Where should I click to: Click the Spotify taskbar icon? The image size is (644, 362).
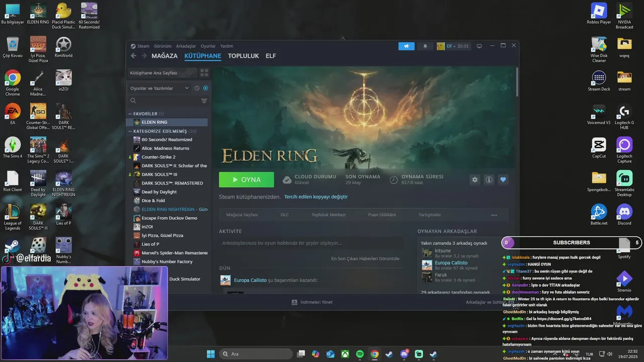pos(360,354)
